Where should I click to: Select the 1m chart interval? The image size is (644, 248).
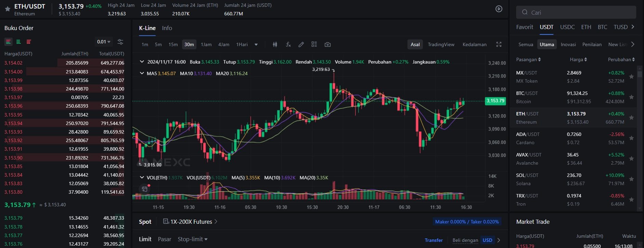tap(145, 44)
